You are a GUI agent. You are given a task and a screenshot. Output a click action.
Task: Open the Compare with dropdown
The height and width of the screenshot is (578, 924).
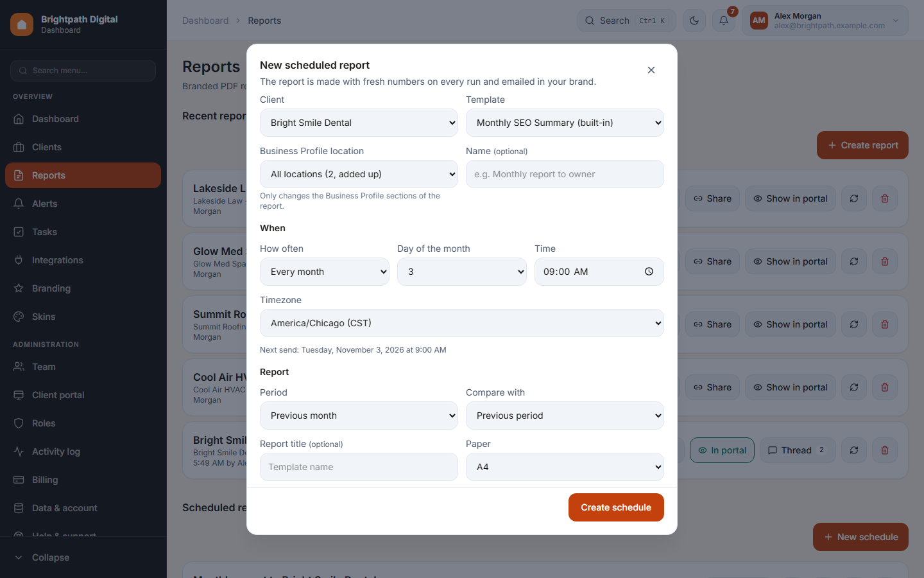click(565, 416)
